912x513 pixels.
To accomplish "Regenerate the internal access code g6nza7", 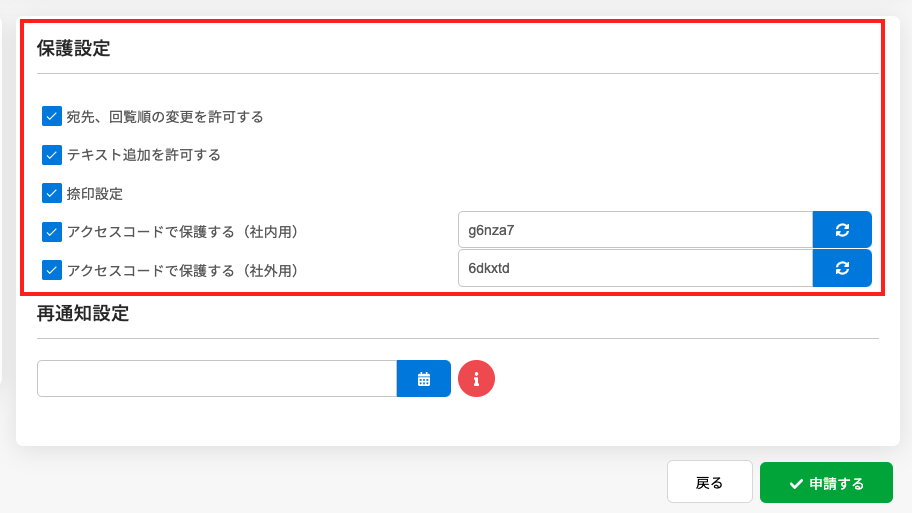I will (x=842, y=230).
